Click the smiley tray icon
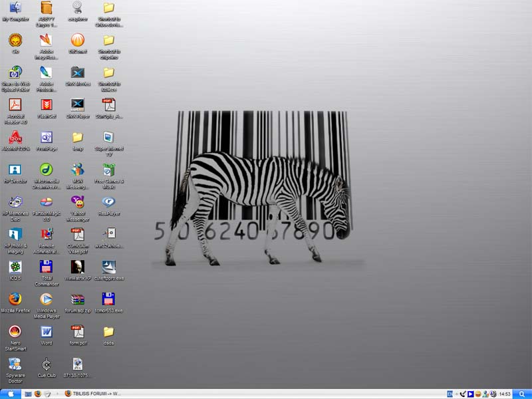This screenshot has width=532, height=399. (x=478, y=394)
